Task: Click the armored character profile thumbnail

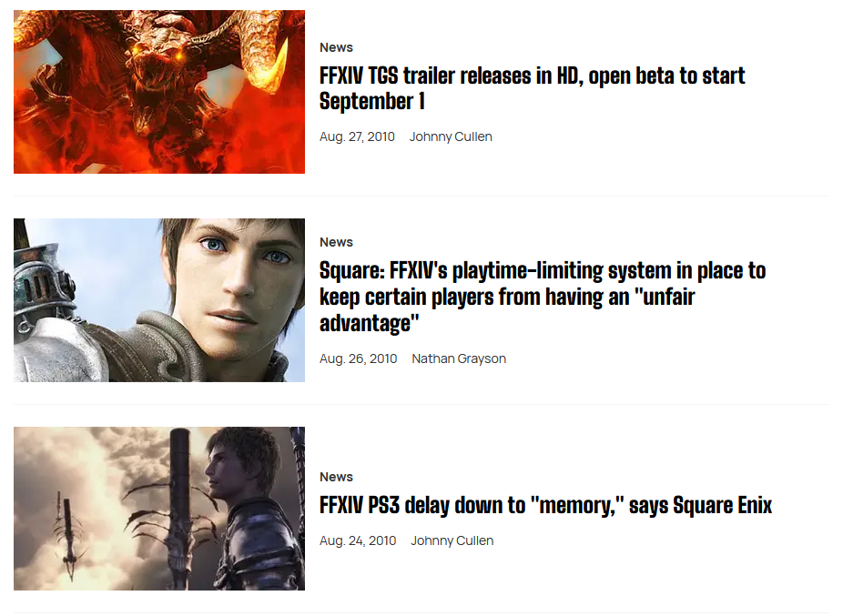Action: 158,509
